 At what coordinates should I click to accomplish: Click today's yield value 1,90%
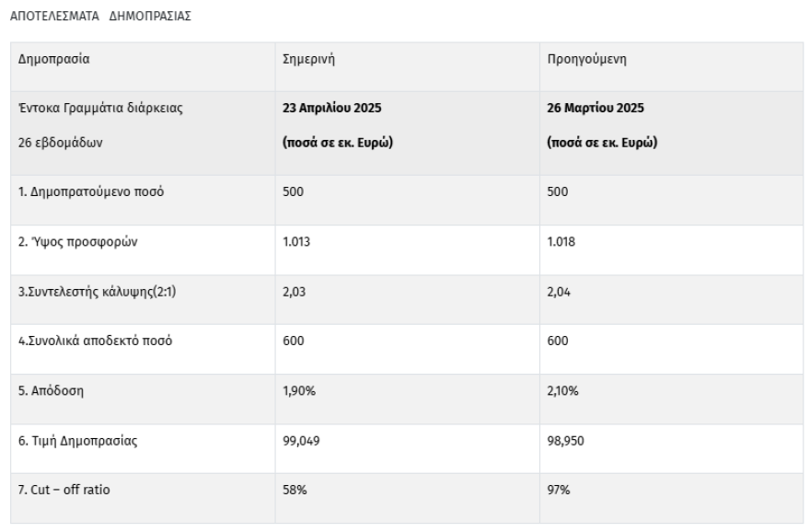(297, 391)
